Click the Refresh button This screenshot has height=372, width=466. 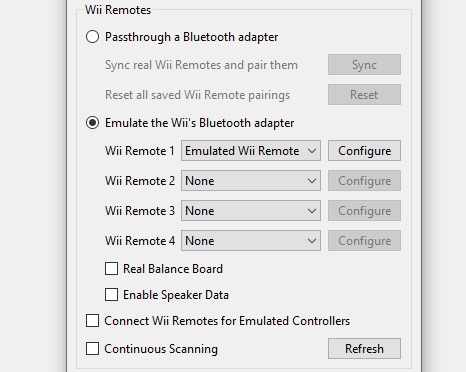[x=364, y=349]
